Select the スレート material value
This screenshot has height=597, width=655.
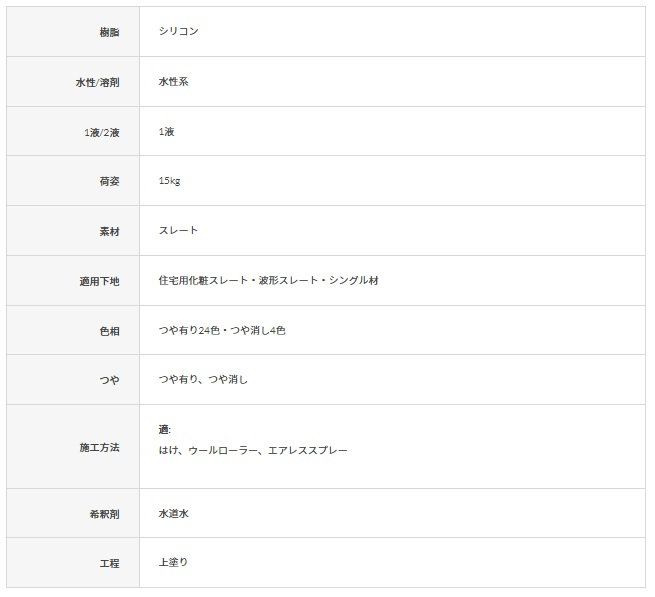pyautogui.click(x=178, y=230)
